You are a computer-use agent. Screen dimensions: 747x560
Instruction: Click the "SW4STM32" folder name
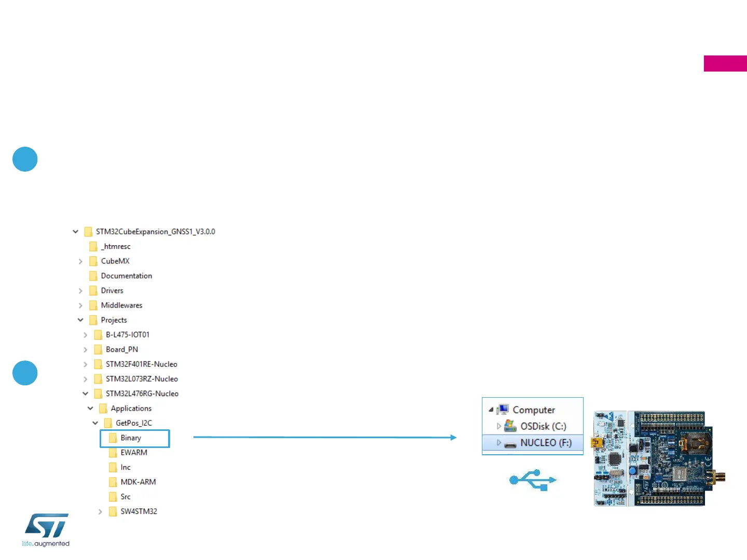[139, 512]
